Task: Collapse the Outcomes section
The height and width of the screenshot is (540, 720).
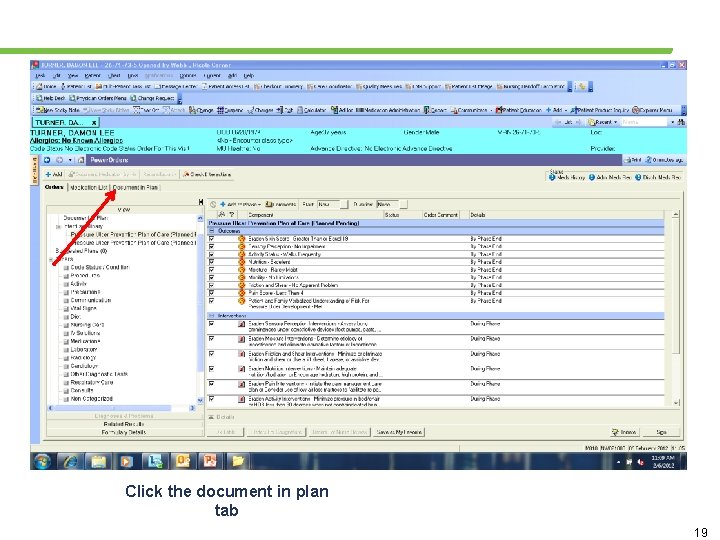Action: 212,231
